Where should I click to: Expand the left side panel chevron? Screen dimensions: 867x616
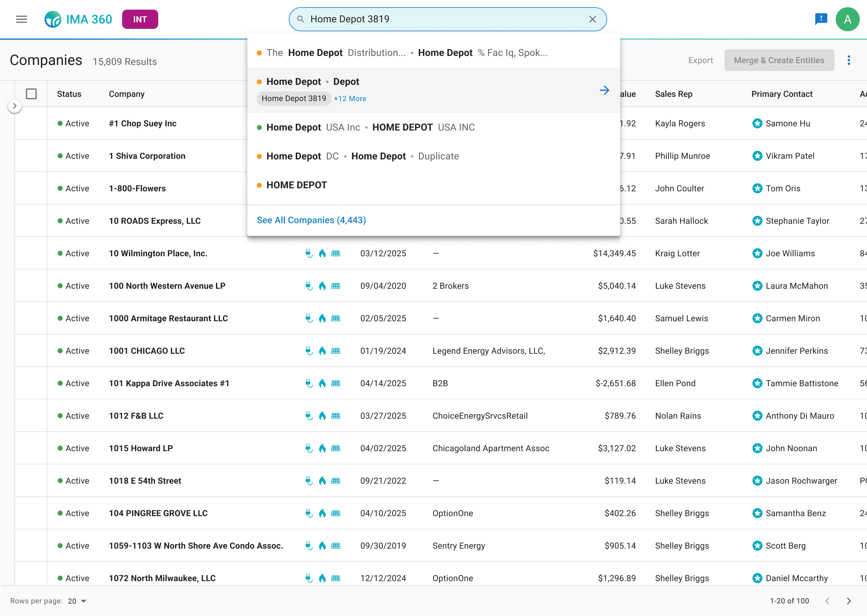[x=14, y=106]
